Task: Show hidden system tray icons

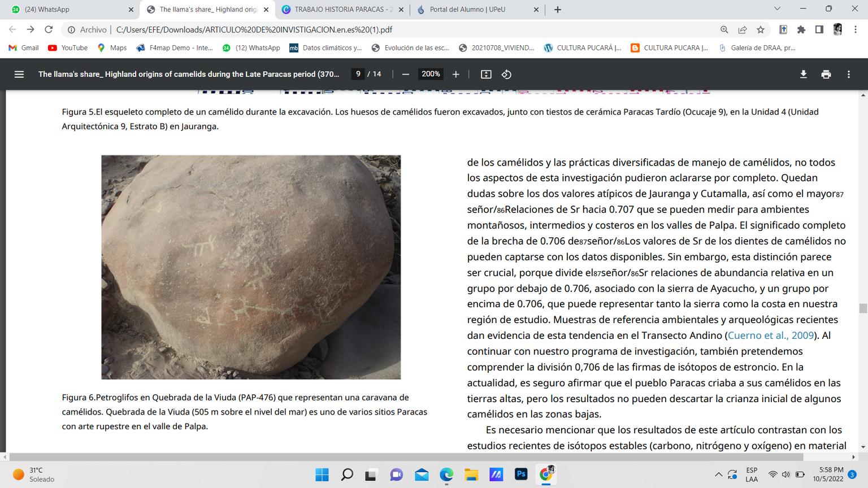Action: 719,474
